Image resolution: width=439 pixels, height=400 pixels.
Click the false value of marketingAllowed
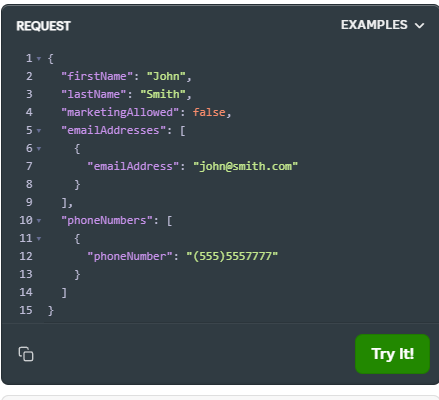209,112
